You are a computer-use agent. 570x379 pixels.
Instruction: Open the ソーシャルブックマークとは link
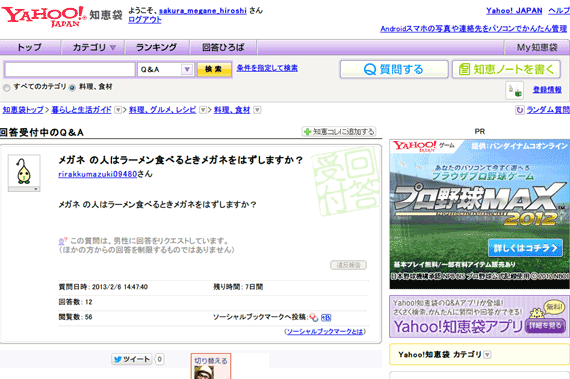tap(325, 332)
